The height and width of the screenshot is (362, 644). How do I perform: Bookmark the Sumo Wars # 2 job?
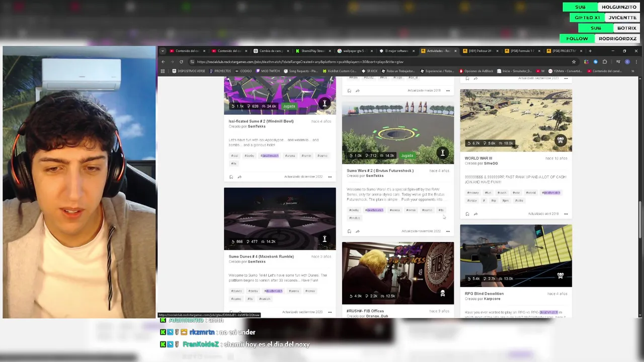pos(349,231)
